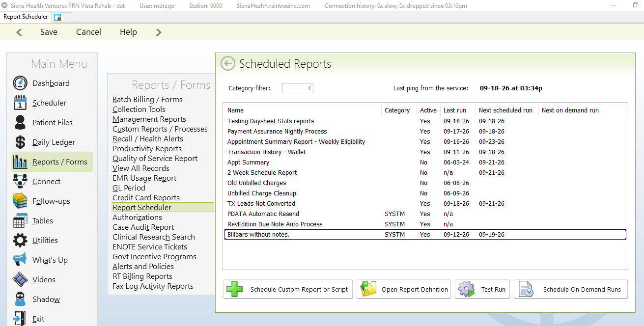Screen dimensions: 644x326
Task: Click the green plus Schedule Custom Report icon
Action: tap(234, 289)
